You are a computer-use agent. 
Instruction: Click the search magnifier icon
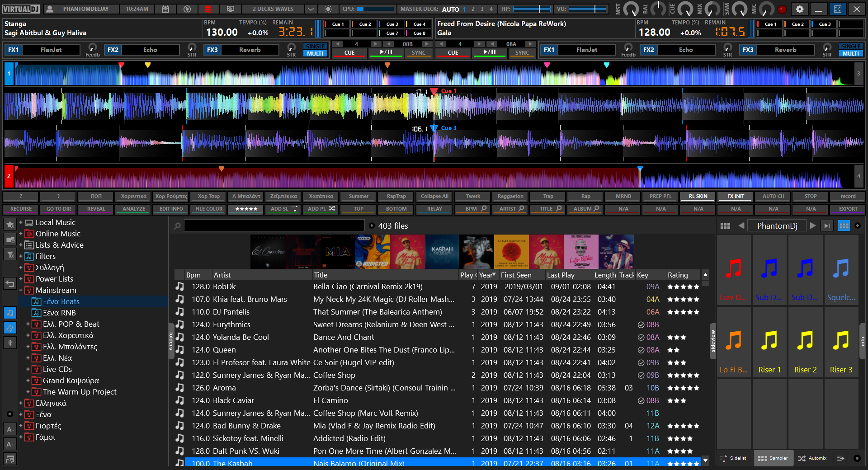(x=178, y=226)
